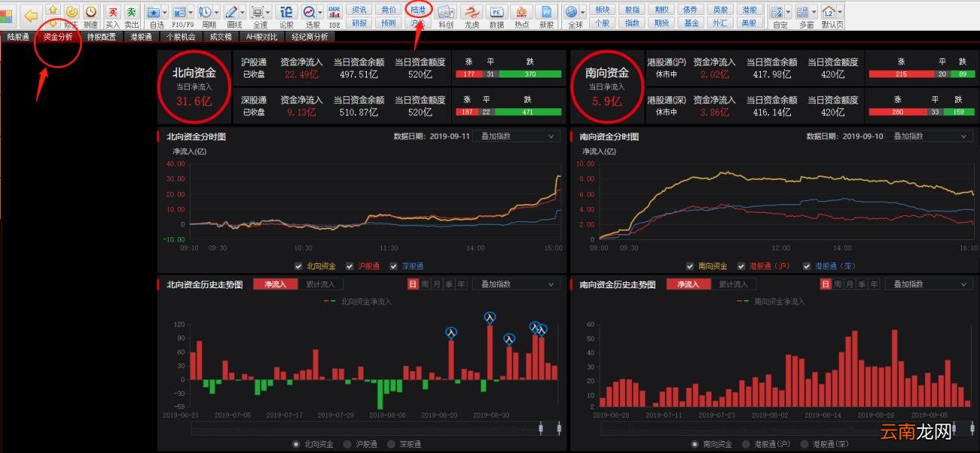Screen dimensions: 980x453
Task: Open the DDE data icon
Action: (x=334, y=12)
